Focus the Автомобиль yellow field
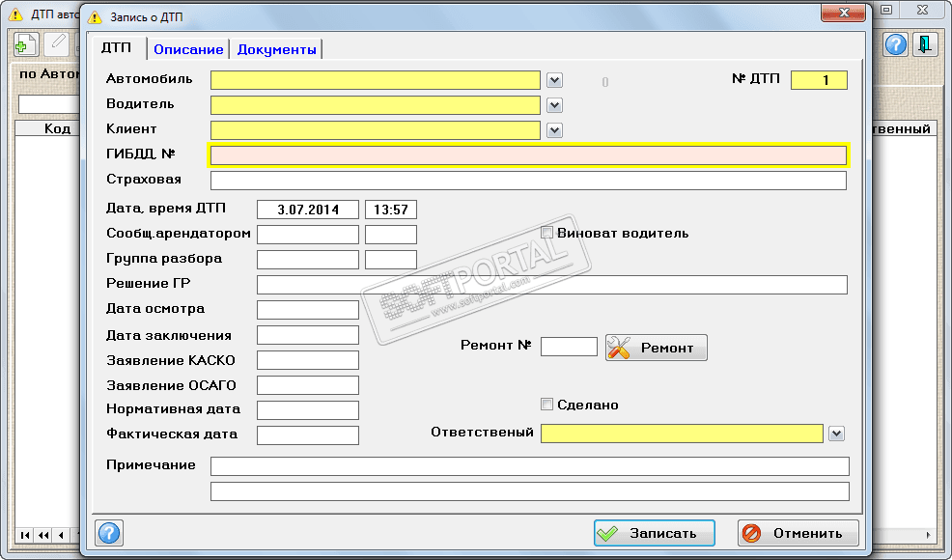 (376, 80)
